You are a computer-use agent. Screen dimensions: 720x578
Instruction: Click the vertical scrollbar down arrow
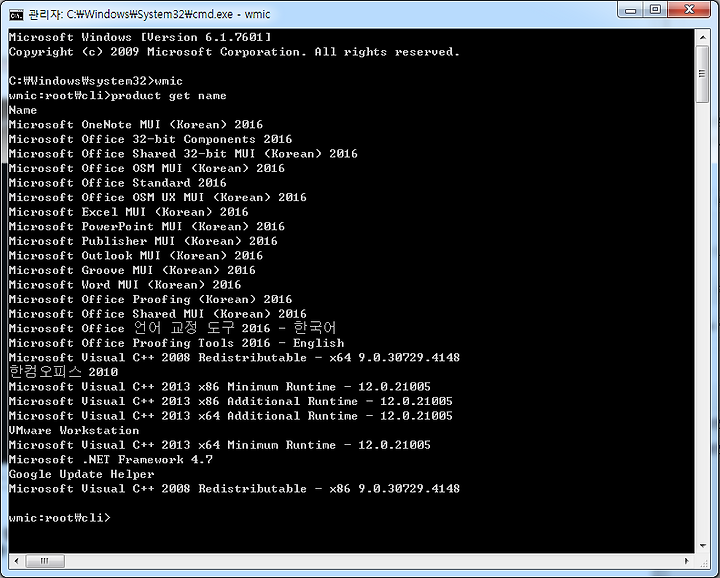pos(702,546)
